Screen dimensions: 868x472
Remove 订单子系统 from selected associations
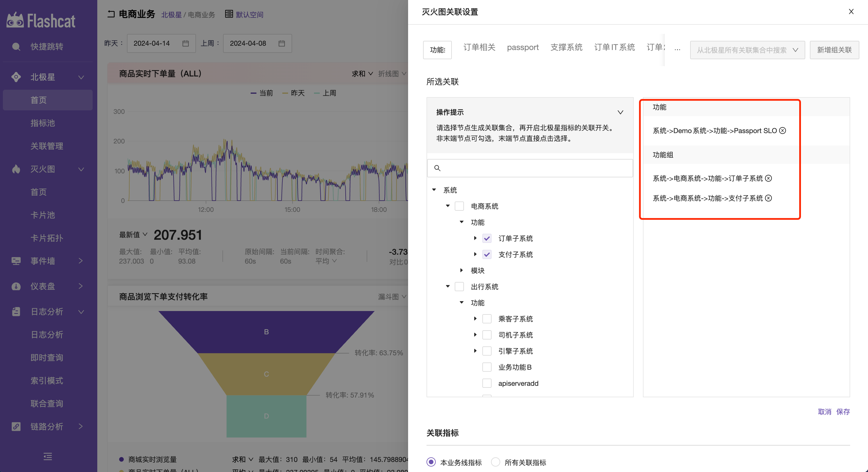click(x=768, y=179)
